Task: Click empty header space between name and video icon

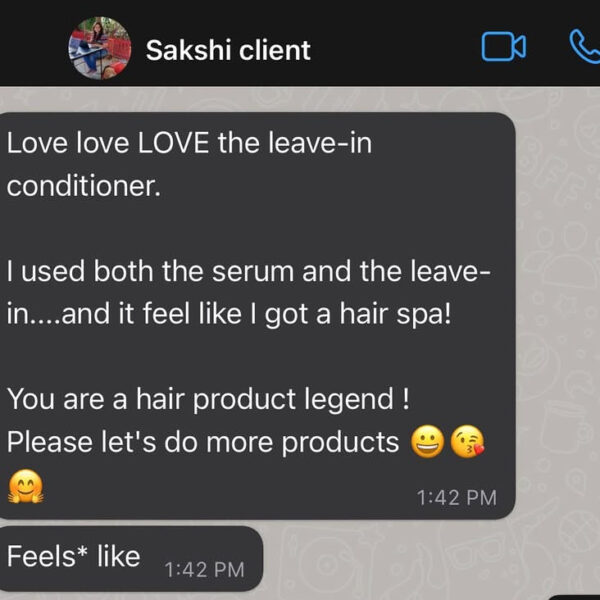Action: click(x=394, y=48)
